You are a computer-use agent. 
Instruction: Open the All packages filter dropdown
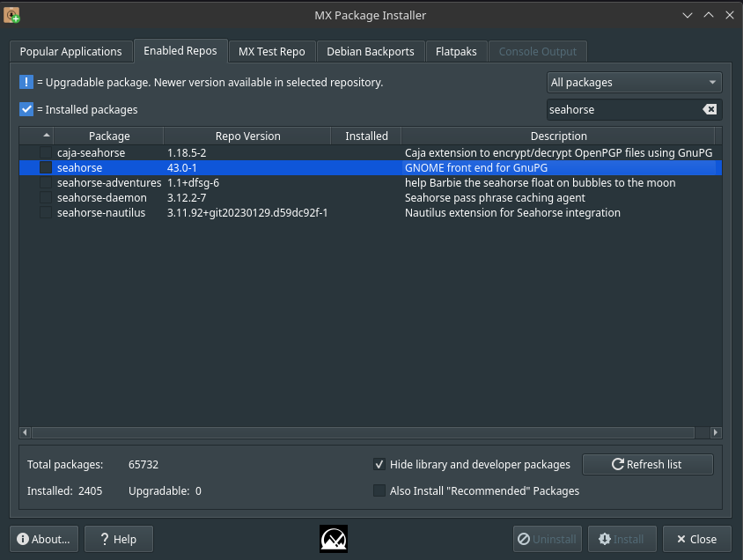pos(634,83)
